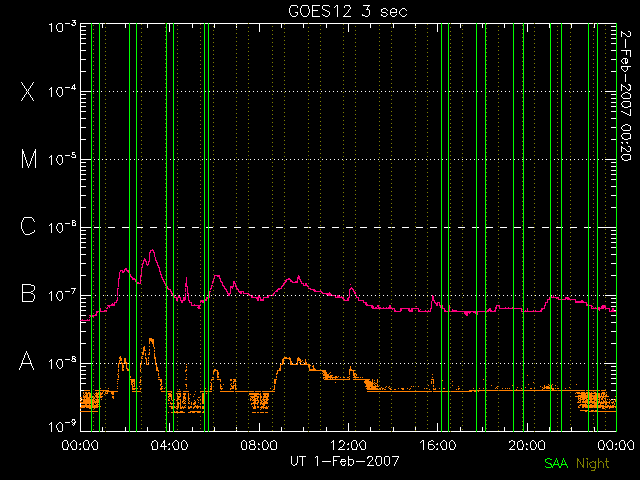Click the vertical '2-Feb-2007 00:20' timestamp
The width and height of the screenshot is (640, 480).
[x=626, y=96]
